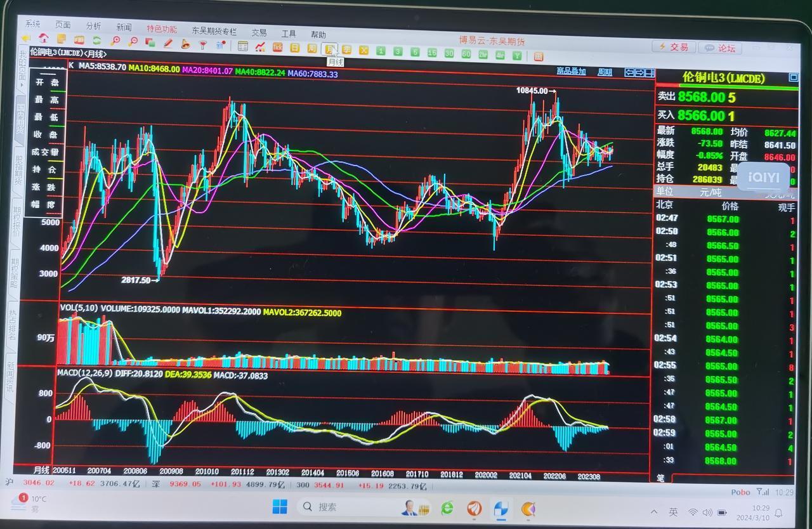Click the red funnel filter icon
Screen dimensions: 812x529
tap(202, 44)
